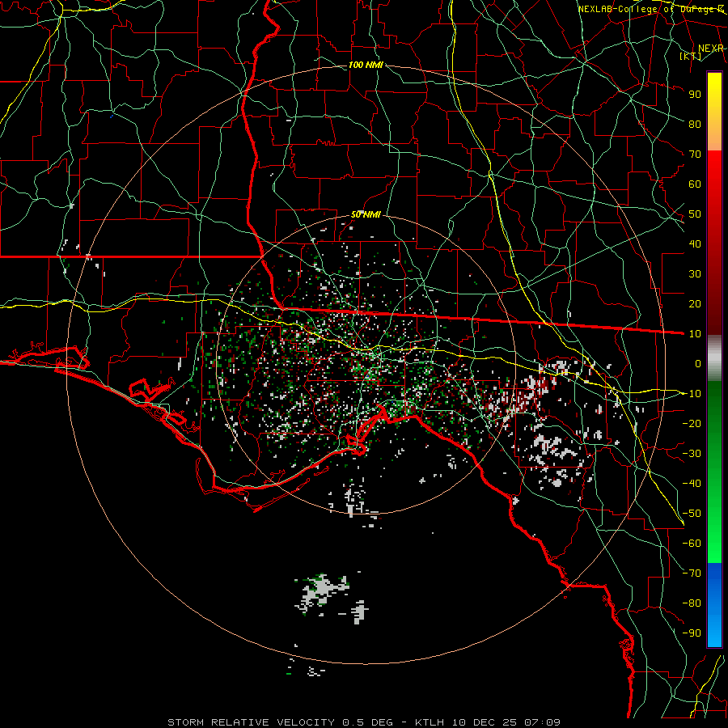
Task: Click the -70 value on the velocity scale
Action: click(692, 574)
